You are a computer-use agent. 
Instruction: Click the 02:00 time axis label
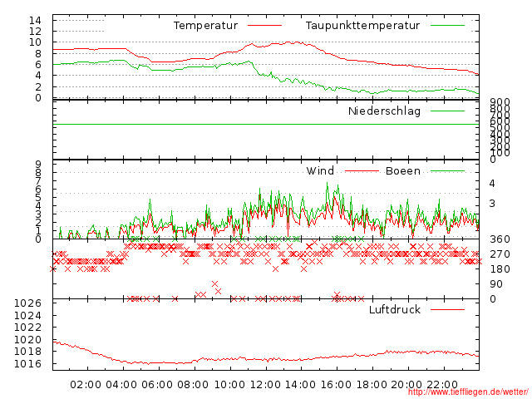[x=86, y=385]
